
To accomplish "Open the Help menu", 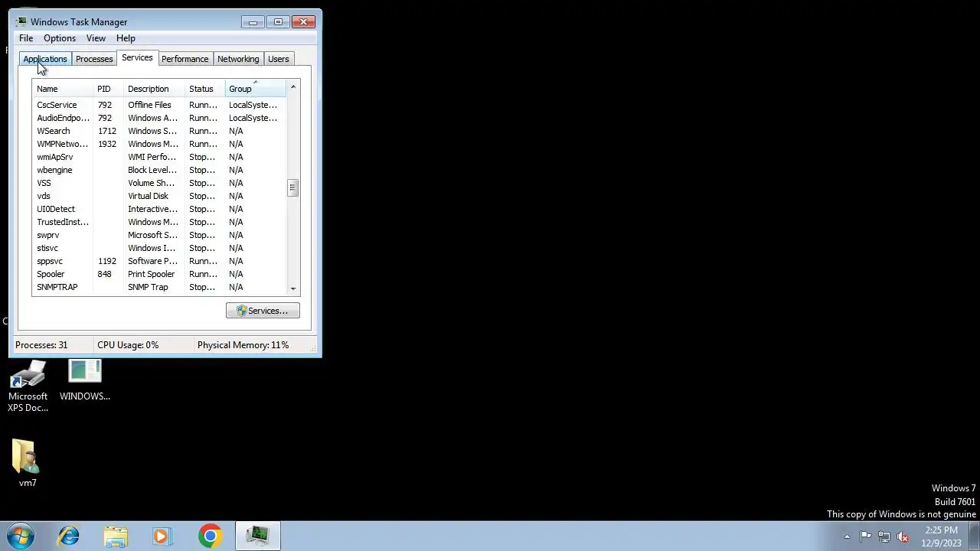I will click(x=126, y=38).
